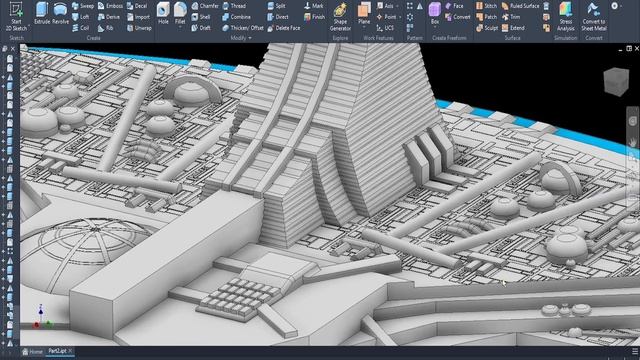The height and width of the screenshot is (360, 640).
Task: Open the Shape Generator
Action: (340, 17)
